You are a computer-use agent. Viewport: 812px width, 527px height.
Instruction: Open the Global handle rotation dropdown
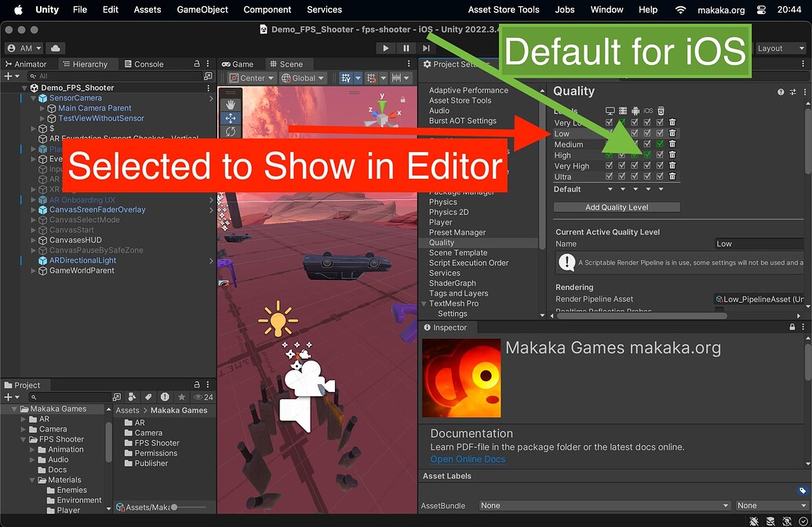click(304, 78)
